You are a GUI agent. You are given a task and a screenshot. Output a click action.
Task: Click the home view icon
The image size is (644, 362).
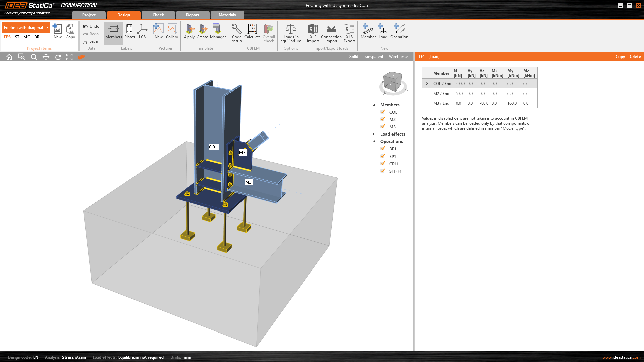pyautogui.click(x=9, y=57)
